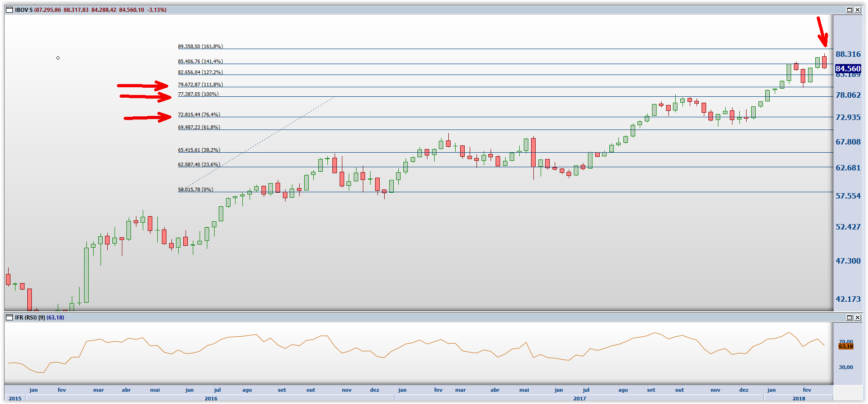This screenshot has height=404, width=868.
Task: Maximize the IFR (RSI) indicator panel
Action: coord(849,317)
